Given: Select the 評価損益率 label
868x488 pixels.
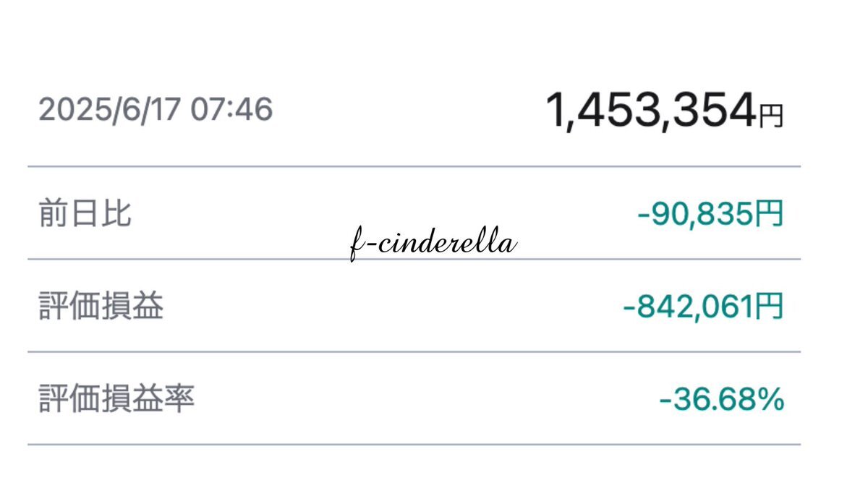Looking at the screenshot, I should pyautogui.click(x=116, y=398).
